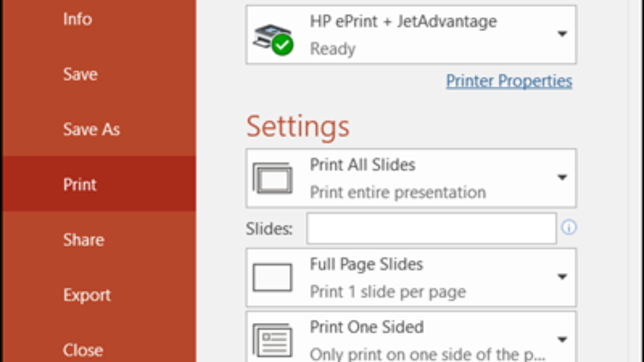Select Save in the backstage menu
Viewport: 644px width, 362px height.
[x=80, y=74]
